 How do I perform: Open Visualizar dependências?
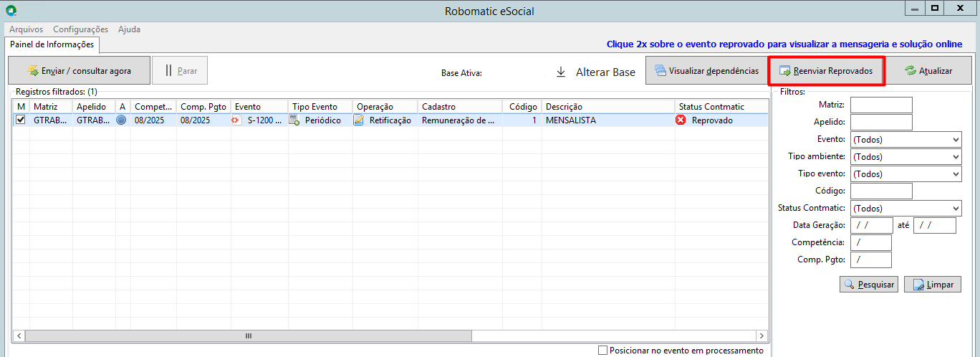coord(707,71)
